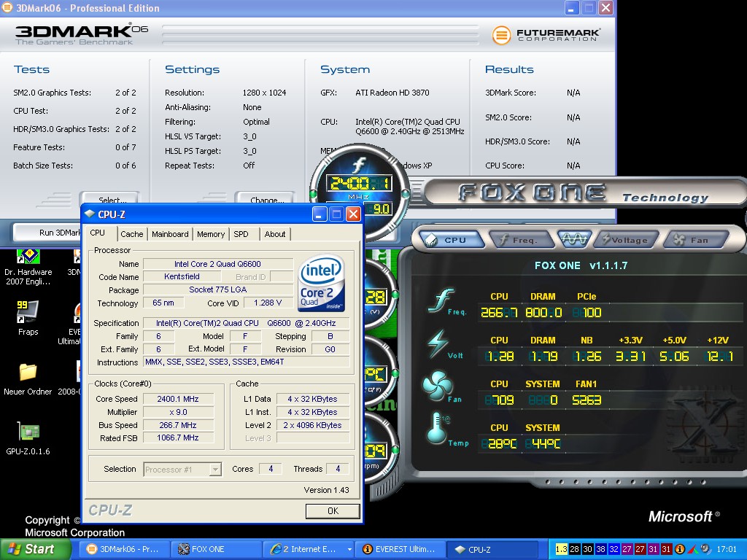Viewport: 747px width, 560px height.
Task: Open the GPU-Z.0.1.6 desktop icon
Action: (x=28, y=438)
